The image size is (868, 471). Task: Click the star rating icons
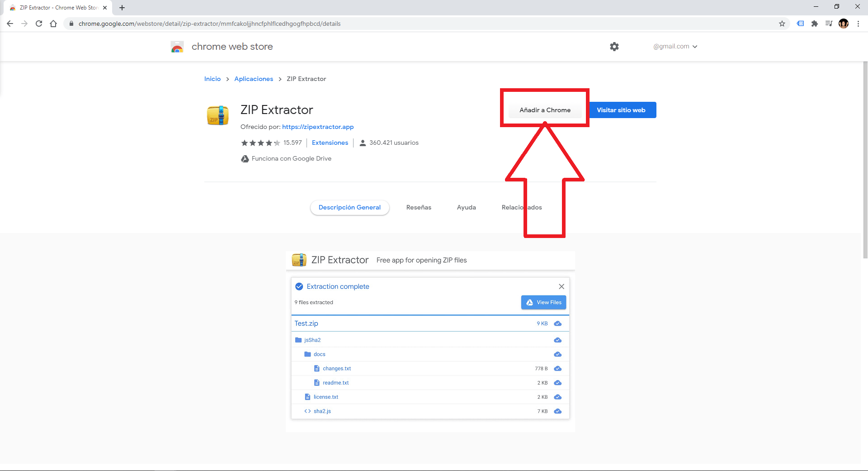(260, 143)
